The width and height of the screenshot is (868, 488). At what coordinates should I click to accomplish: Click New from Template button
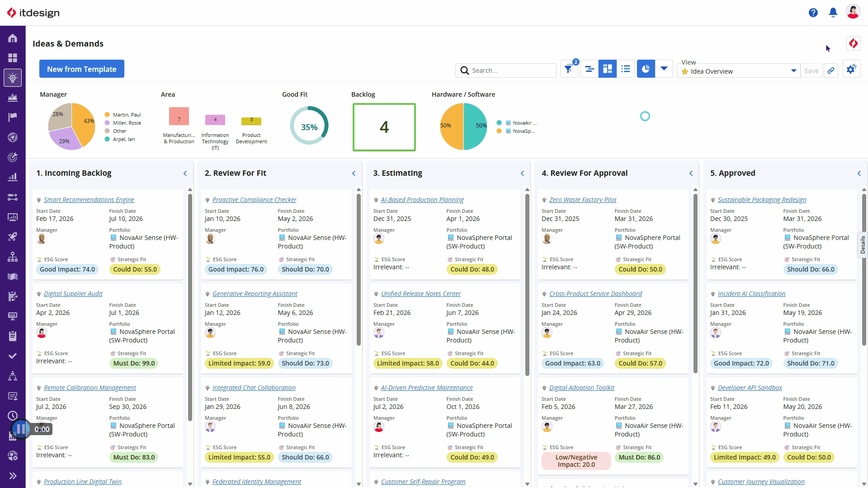pos(82,69)
